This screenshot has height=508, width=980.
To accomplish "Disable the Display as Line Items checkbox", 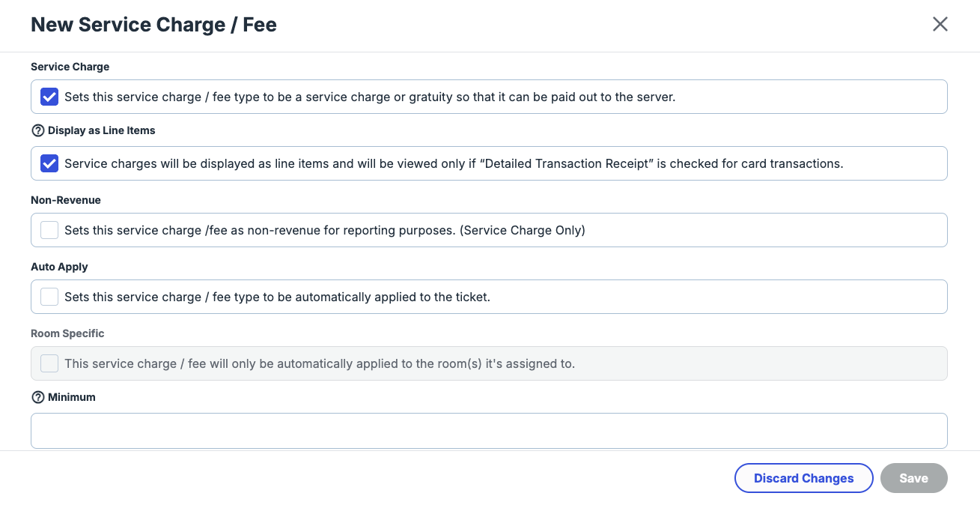I will click(49, 163).
